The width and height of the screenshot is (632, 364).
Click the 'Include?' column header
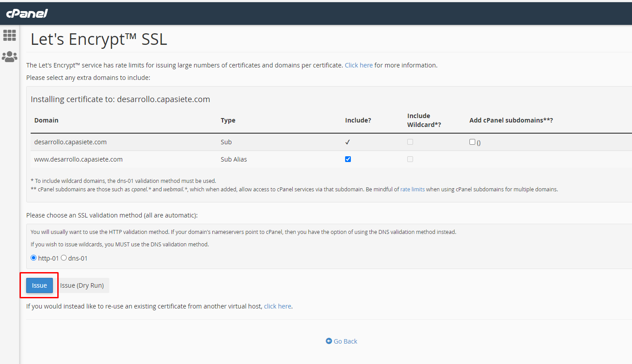point(358,120)
